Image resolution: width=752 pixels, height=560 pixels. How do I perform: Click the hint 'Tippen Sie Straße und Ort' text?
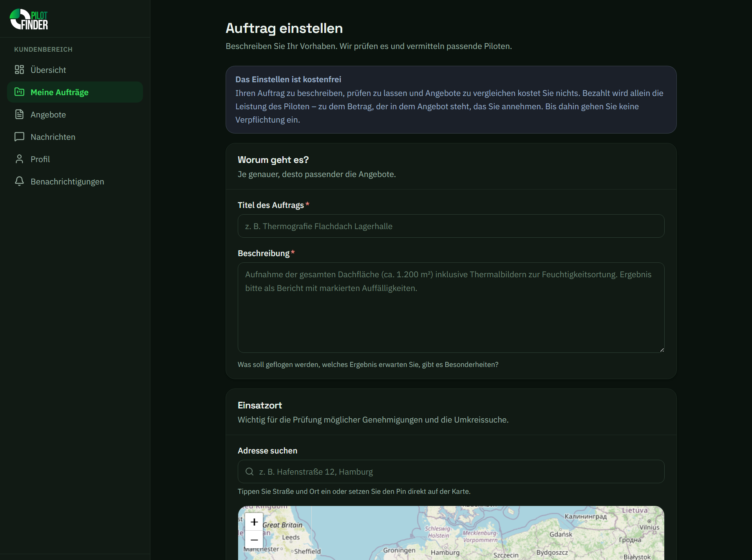click(354, 491)
